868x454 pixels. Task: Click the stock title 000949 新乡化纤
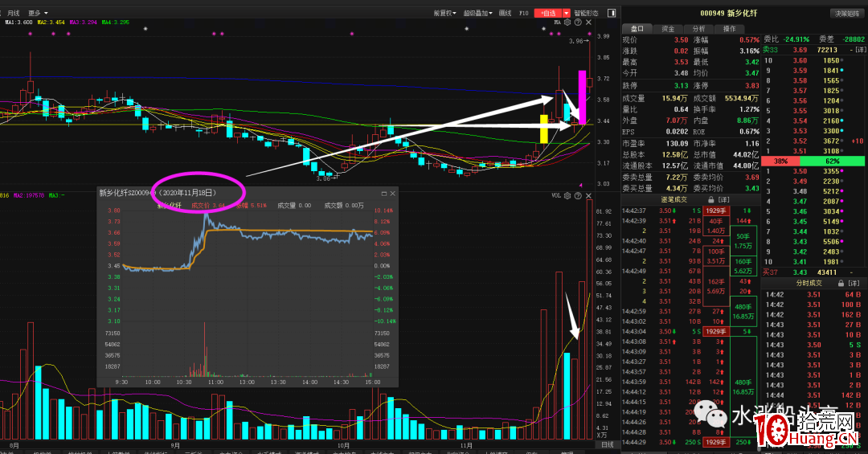[728, 14]
